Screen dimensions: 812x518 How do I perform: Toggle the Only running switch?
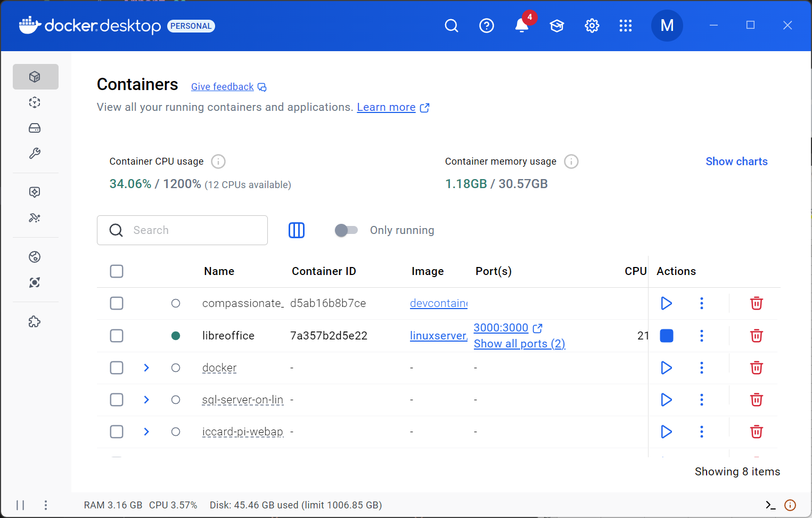pos(346,230)
